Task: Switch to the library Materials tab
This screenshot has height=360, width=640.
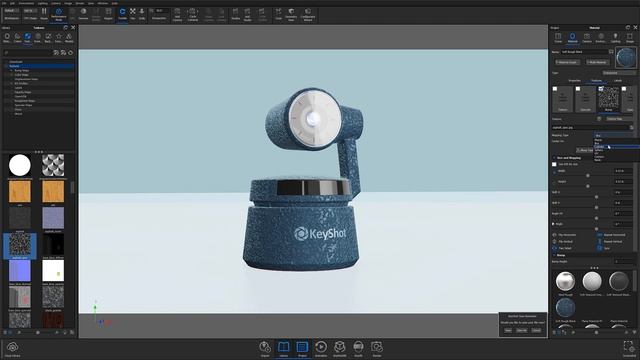Action: pos(7,38)
